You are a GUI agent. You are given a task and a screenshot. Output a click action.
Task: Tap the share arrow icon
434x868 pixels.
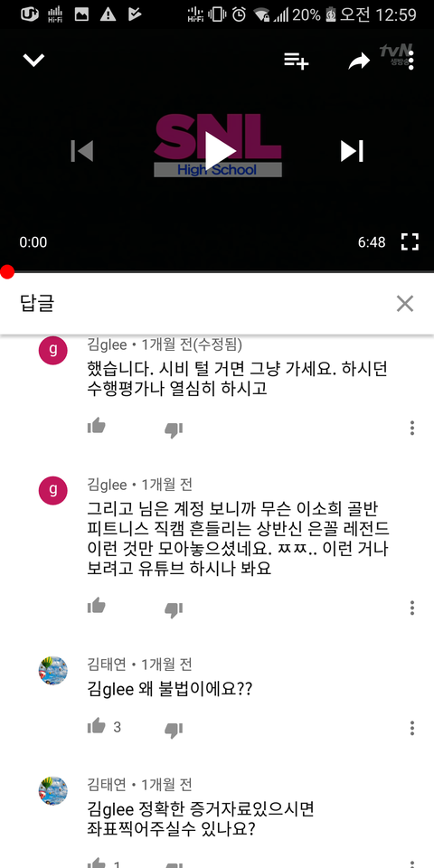[359, 61]
